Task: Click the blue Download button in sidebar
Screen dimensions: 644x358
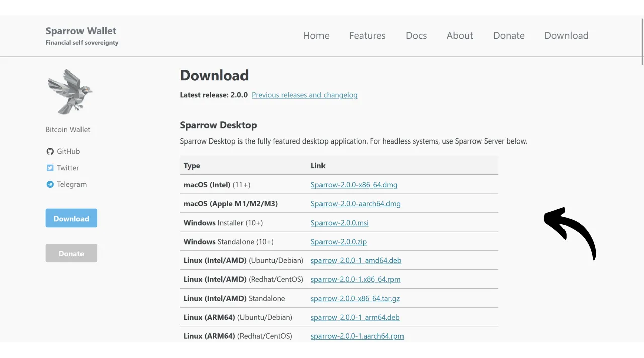Action: (x=71, y=218)
